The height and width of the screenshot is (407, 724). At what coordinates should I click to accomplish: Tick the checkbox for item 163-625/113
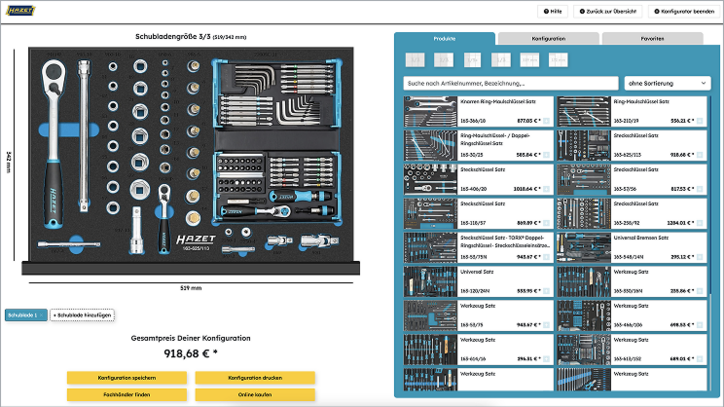700,155
